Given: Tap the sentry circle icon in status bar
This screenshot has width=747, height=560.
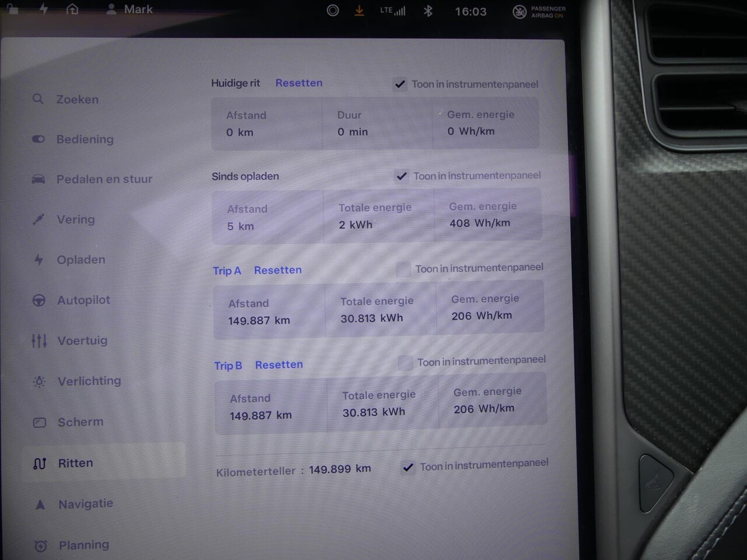Looking at the screenshot, I should click(333, 10).
